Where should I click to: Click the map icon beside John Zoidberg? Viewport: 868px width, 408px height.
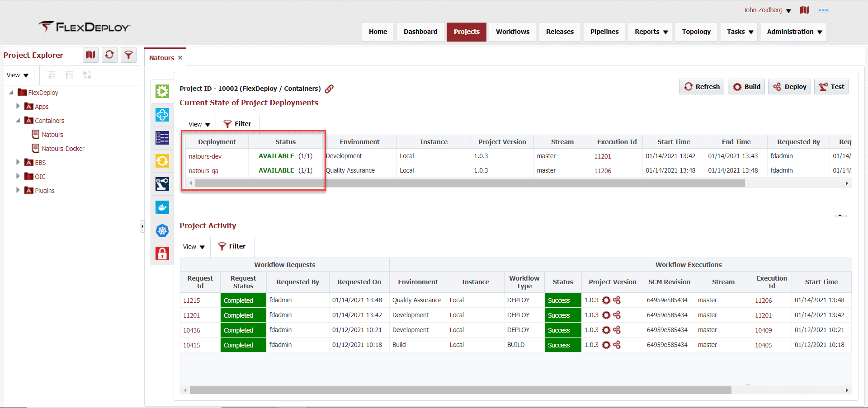coord(805,10)
